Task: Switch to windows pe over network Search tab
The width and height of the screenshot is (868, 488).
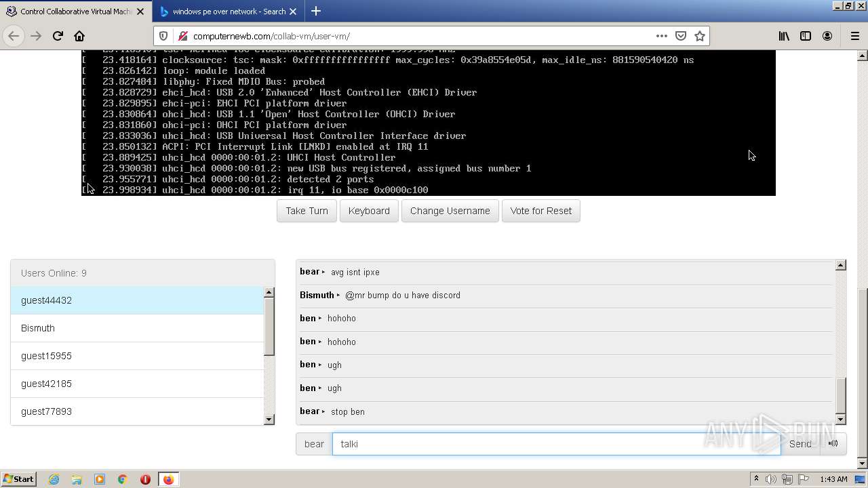Action: coord(229,12)
